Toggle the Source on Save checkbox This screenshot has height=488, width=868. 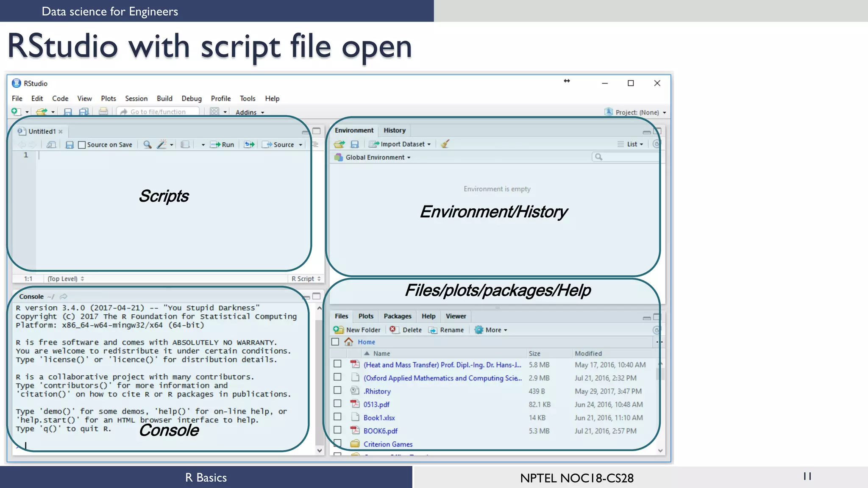click(x=82, y=145)
